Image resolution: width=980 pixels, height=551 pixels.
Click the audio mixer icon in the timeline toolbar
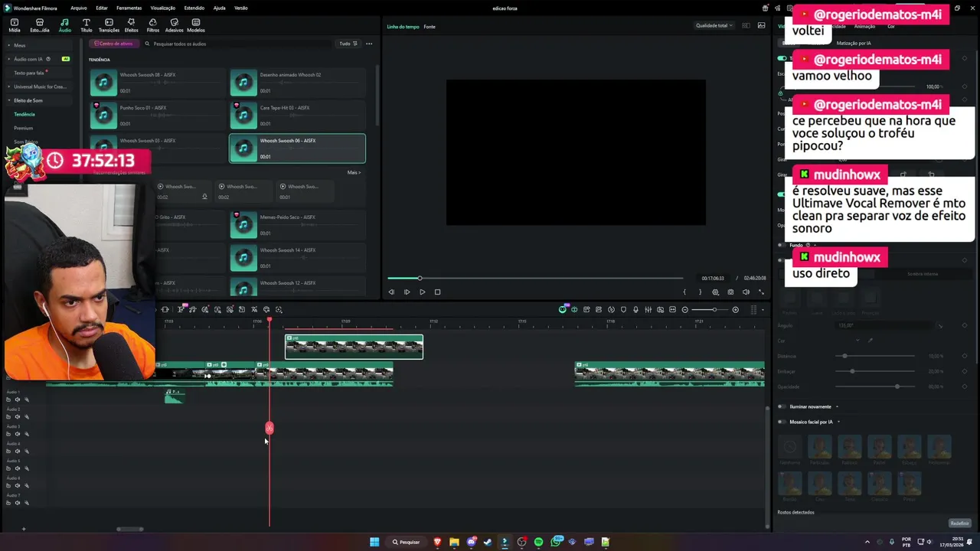coord(648,310)
